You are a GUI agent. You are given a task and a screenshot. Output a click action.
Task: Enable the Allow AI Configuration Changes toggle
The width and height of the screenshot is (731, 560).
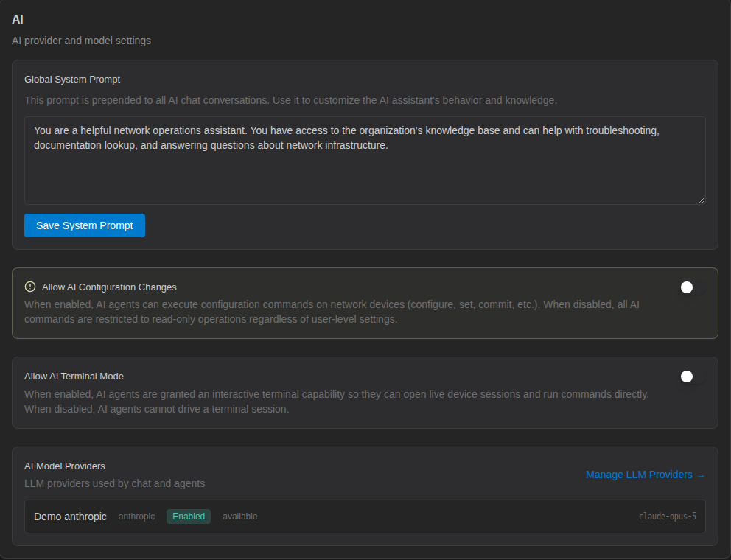pos(692,287)
